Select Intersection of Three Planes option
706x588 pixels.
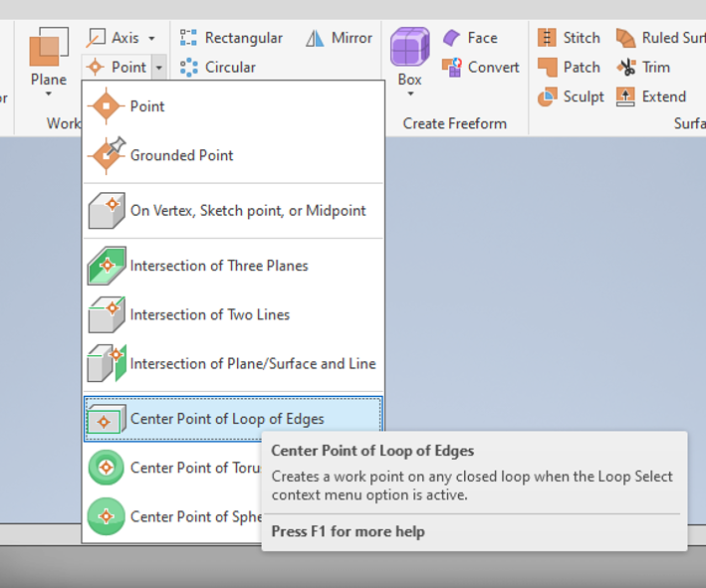click(218, 266)
